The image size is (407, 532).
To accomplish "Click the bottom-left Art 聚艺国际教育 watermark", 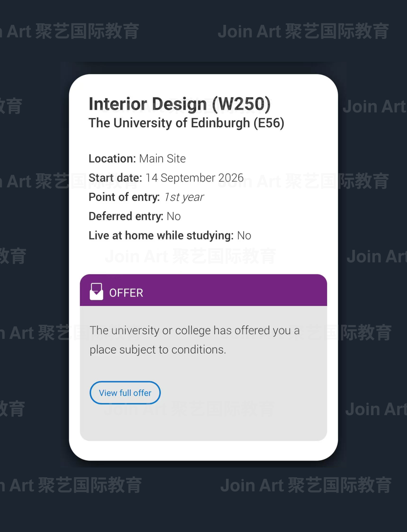I will 75,485.
